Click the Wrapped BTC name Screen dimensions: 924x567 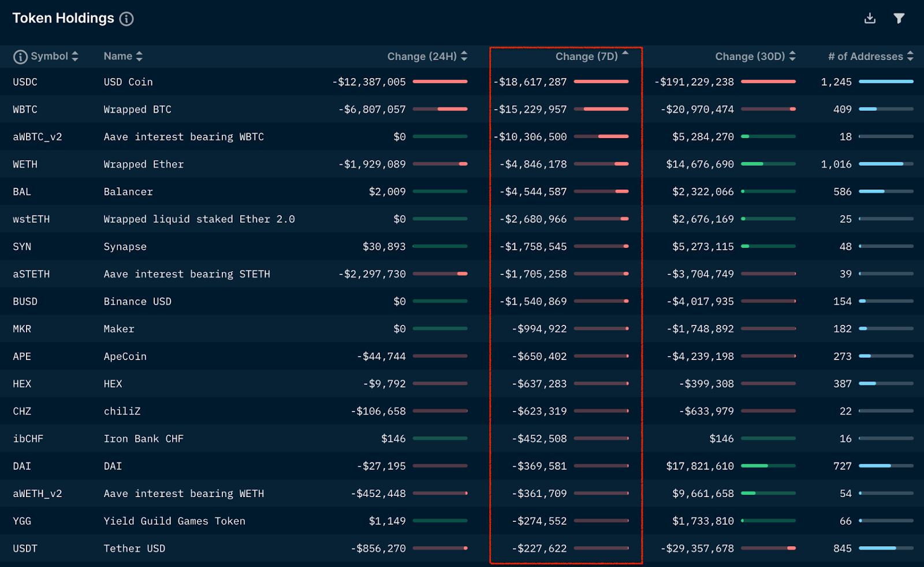137,109
